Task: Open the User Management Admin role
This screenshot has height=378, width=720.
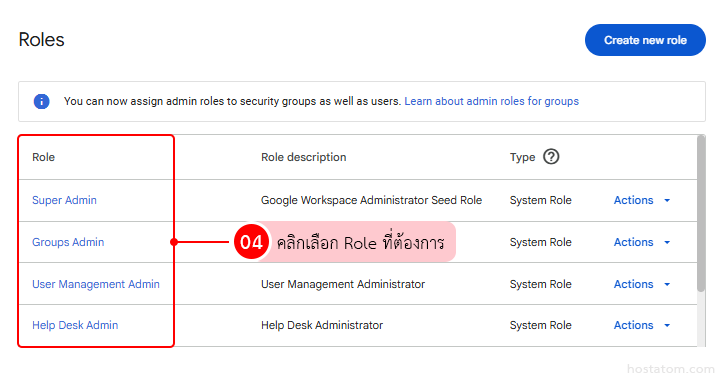Action: point(96,284)
